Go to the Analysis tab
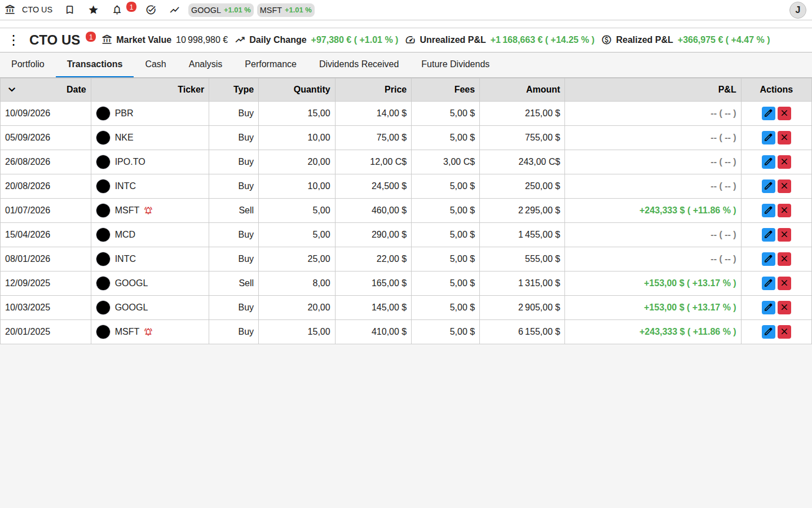The image size is (812, 508). click(x=205, y=64)
